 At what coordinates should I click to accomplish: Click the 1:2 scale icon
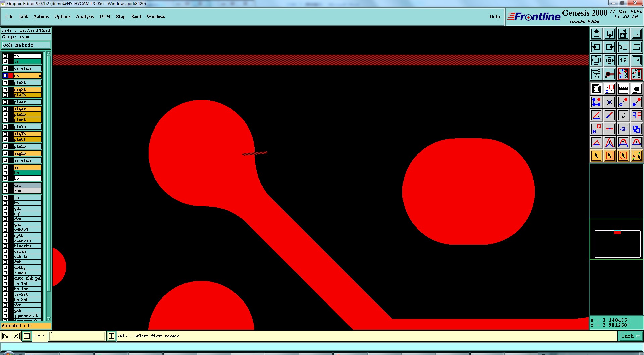click(623, 60)
